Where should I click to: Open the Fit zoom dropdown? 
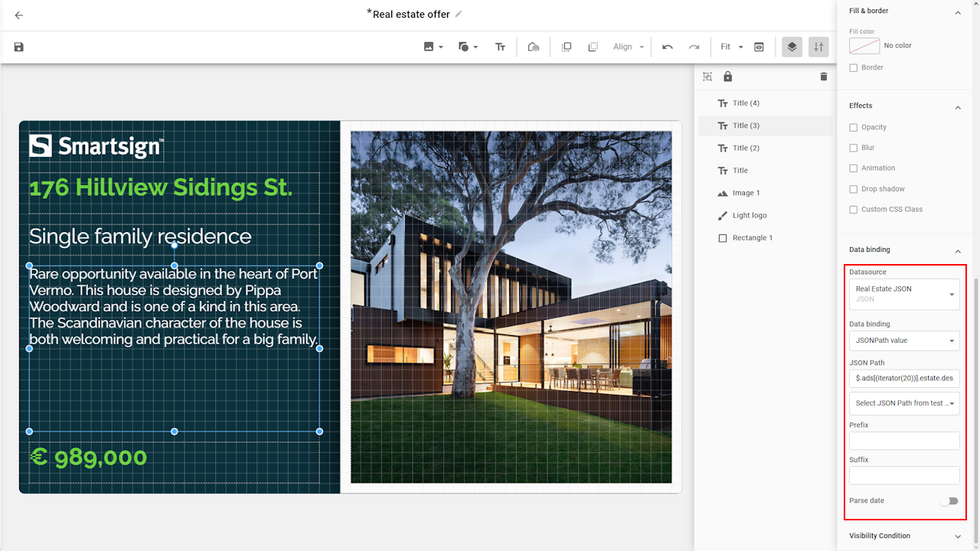pyautogui.click(x=731, y=47)
